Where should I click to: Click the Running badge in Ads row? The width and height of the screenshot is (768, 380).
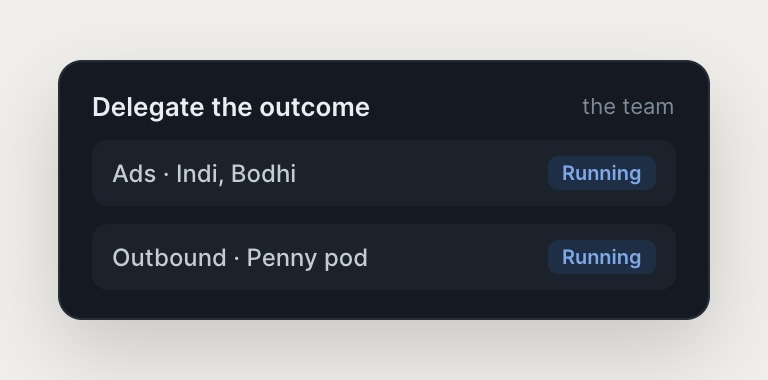tap(601, 173)
